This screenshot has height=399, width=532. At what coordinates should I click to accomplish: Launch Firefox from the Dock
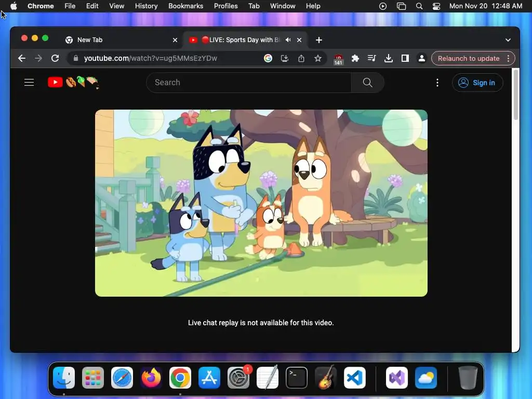coord(151,378)
